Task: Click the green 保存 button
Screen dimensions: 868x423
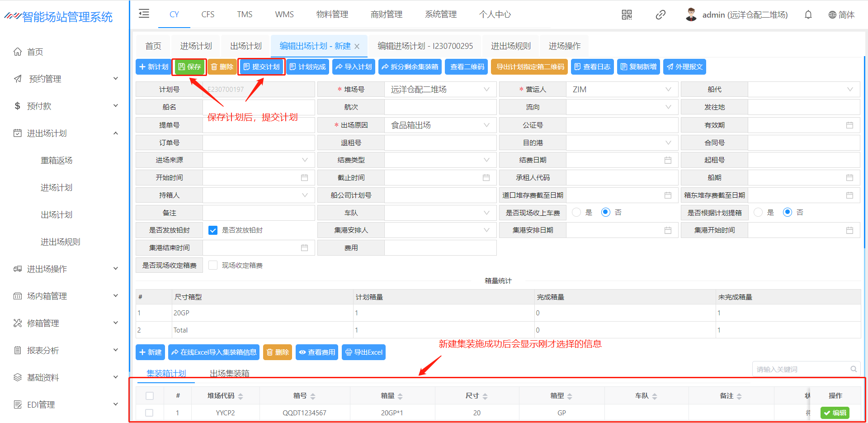Action: (x=189, y=67)
